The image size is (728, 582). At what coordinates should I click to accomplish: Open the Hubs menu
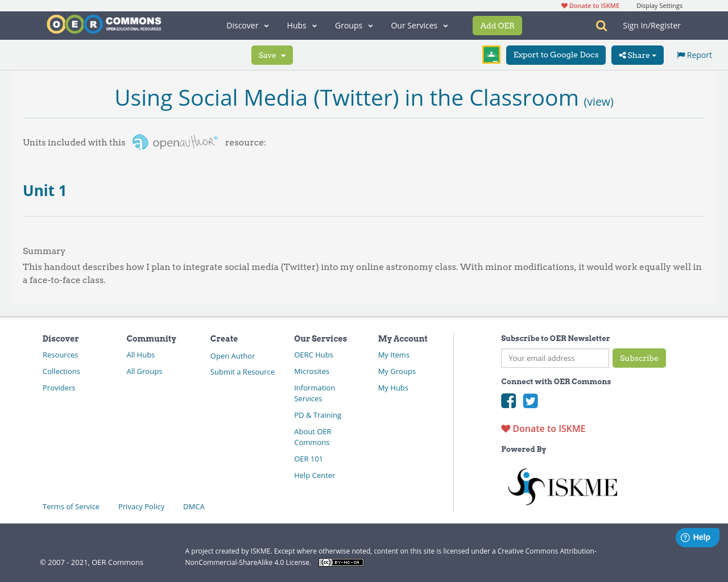coord(302,25)
